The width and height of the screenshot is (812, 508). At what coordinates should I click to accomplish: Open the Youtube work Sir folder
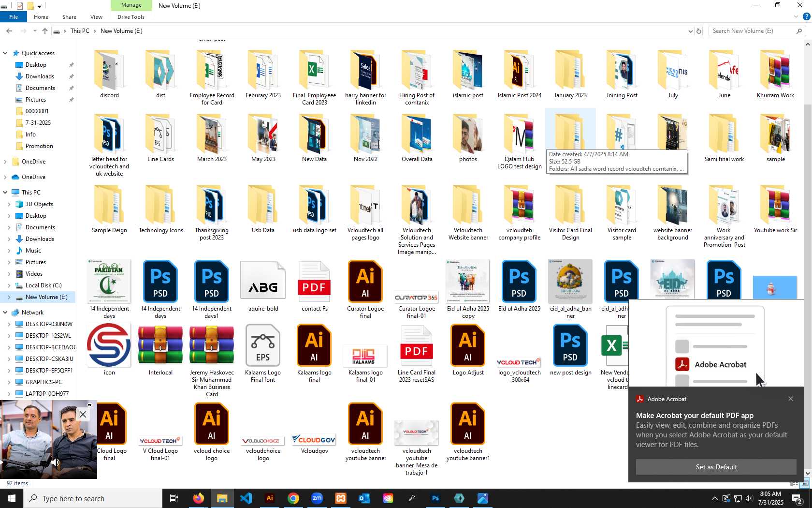(775, 209)
